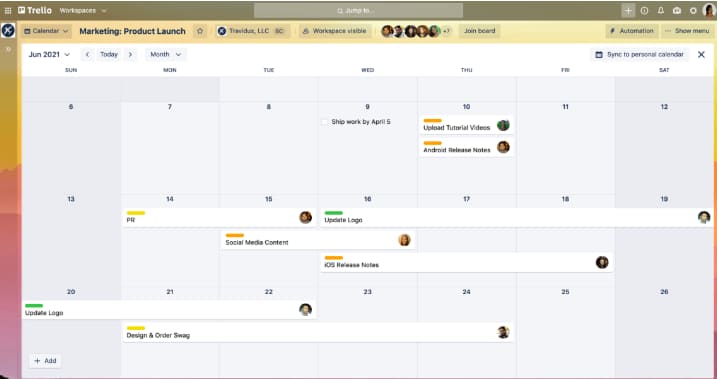The image size is (717, 379).
Task: Click the avatar on Upload Tutorial Videos card
Action: pyautogui.click(x=503, y=125)
